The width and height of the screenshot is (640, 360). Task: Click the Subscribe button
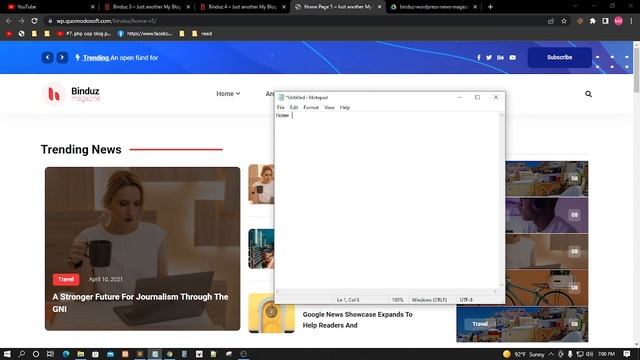click(x=560, y=58)
